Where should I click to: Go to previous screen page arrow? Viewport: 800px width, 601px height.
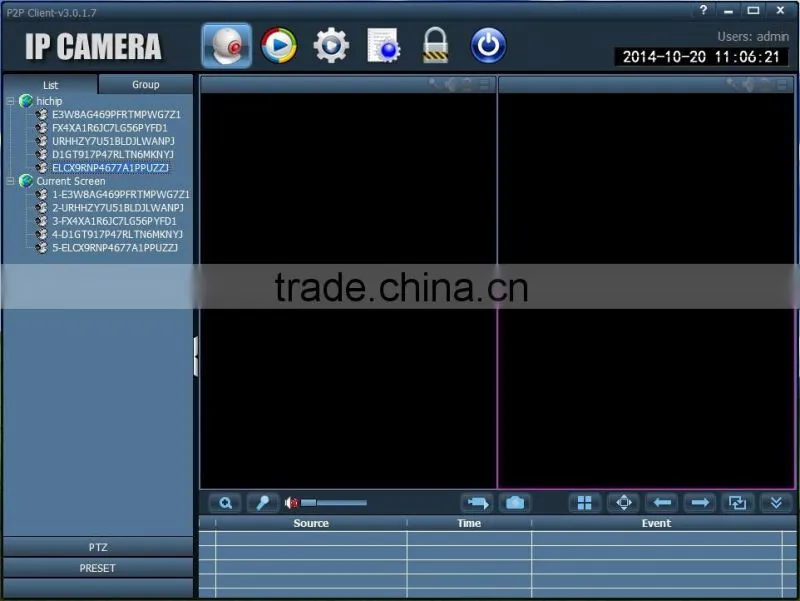coord(662,503)
